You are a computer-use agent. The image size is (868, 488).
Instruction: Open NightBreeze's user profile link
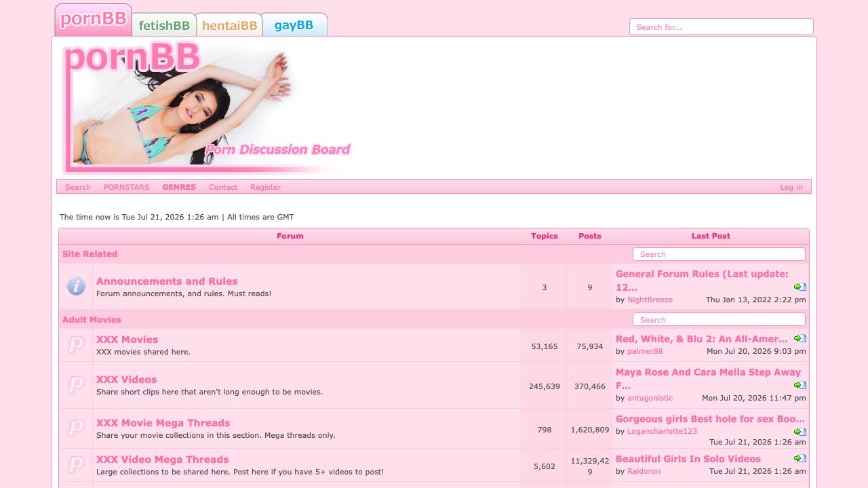[650, 300]
